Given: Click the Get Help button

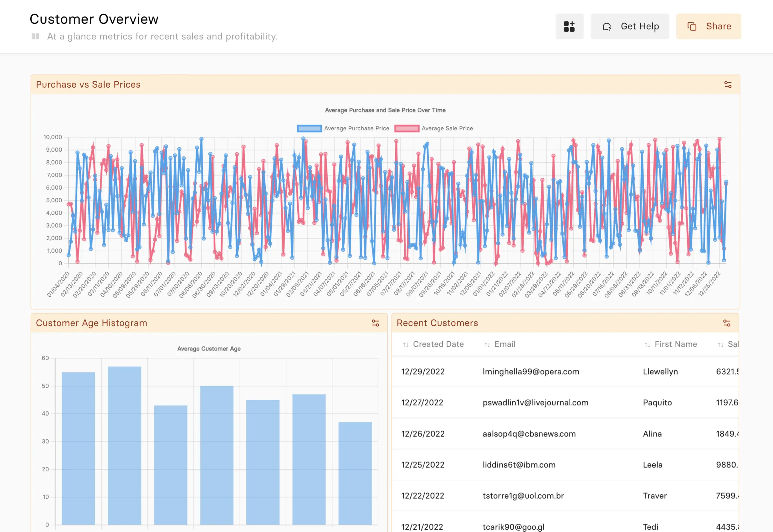Looking at the screenshot, I should pyautogui.click(x=630, y=26).
